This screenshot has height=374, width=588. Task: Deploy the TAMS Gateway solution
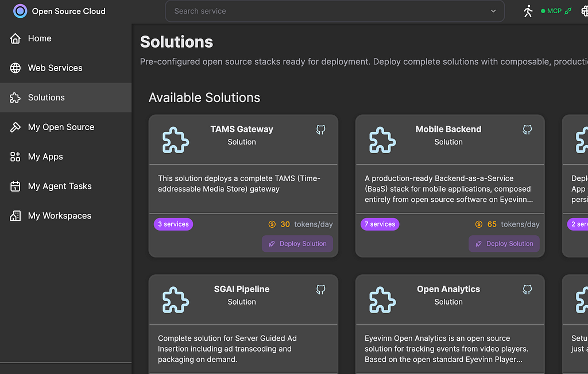coord(297,244)
